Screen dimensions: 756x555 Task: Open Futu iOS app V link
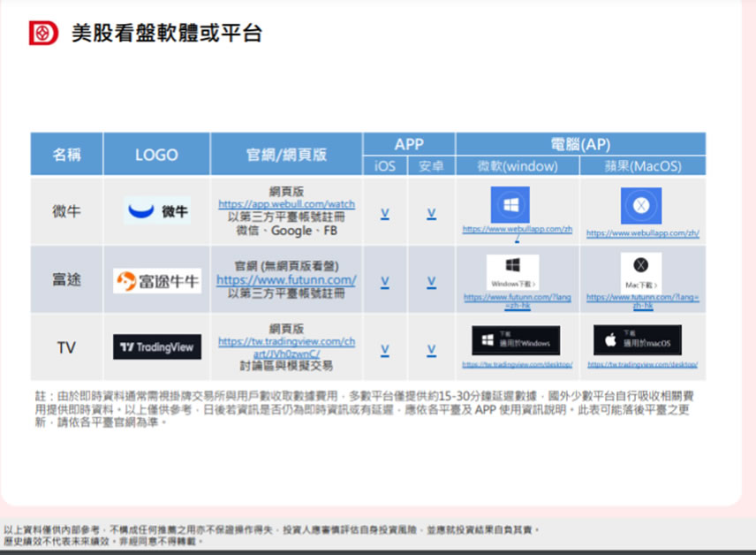pos(385,282)
